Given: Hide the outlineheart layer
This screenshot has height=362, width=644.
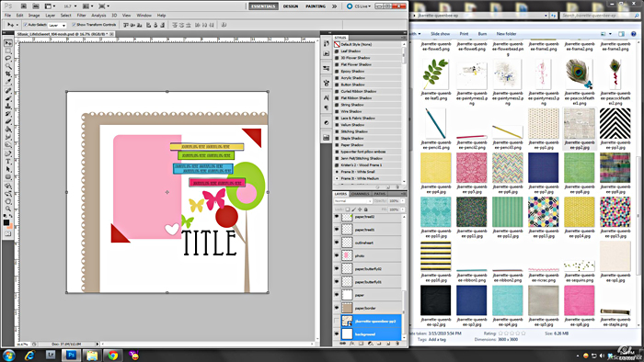Looking at the screenshot, I should point(337,243).
